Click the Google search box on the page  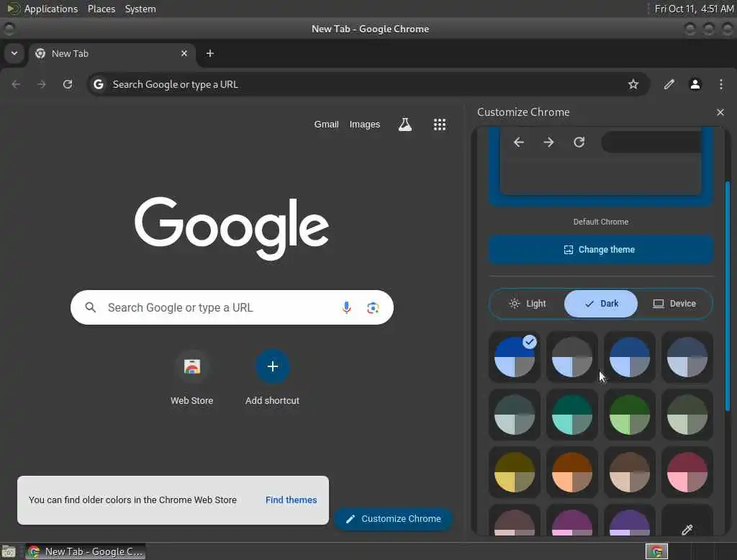click(232, 307)
